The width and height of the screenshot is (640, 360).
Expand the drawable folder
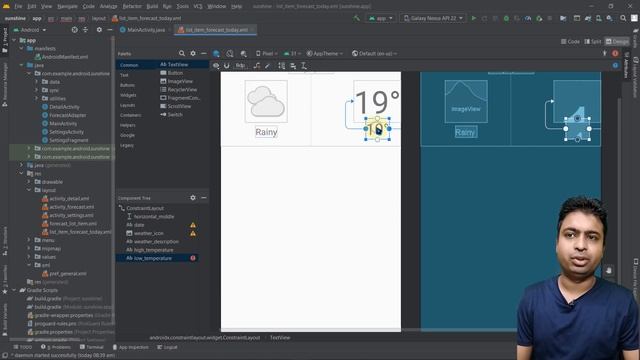coord(29,182)
